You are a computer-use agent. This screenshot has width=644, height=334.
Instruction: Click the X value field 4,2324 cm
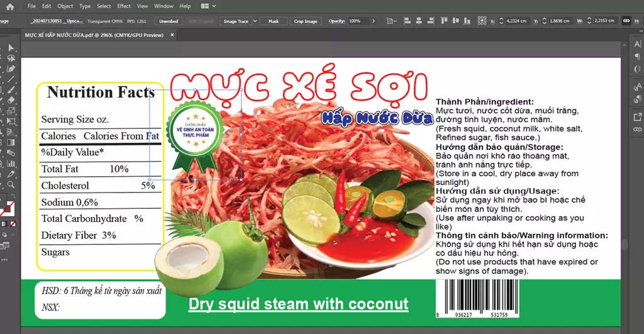click(516, 21)
